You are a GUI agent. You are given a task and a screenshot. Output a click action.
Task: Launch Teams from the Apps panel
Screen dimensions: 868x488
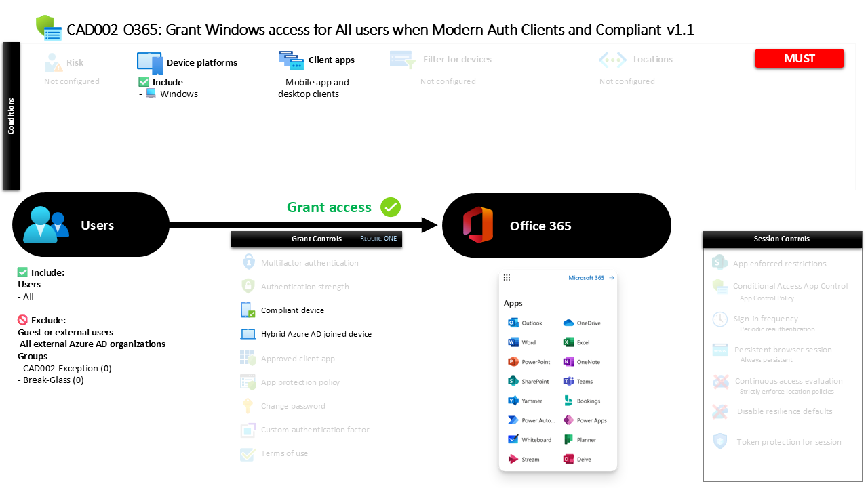pyautogui.click(x=567, y=381)
